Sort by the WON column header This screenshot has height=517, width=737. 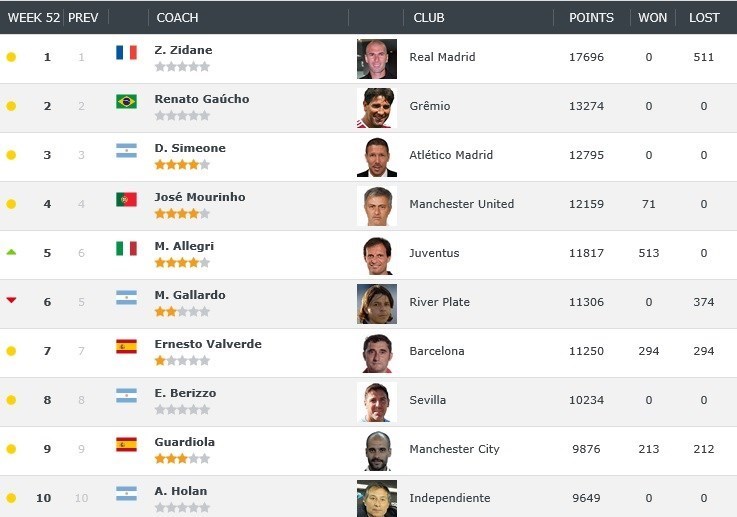pyautogui.click(x=652, y=18)
